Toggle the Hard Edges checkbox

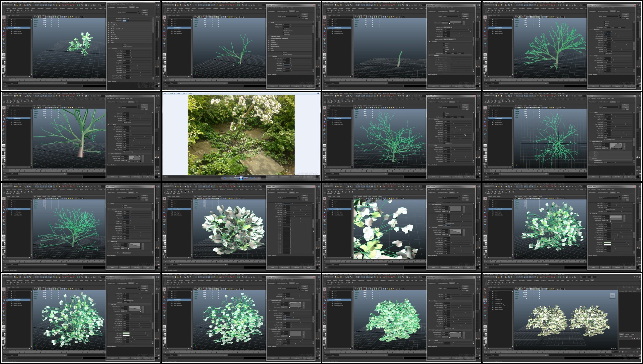point(283,34)
